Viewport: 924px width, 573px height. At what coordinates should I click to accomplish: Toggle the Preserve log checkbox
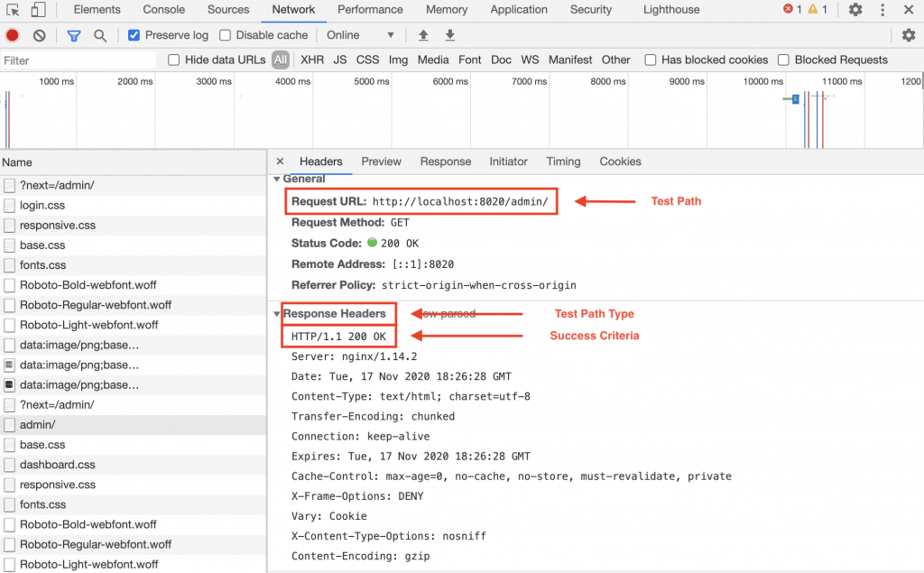[134, 35]
